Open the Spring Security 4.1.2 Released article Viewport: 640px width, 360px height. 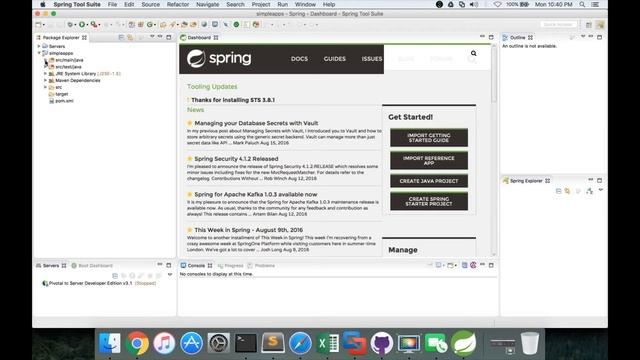(x=236, y=159)
